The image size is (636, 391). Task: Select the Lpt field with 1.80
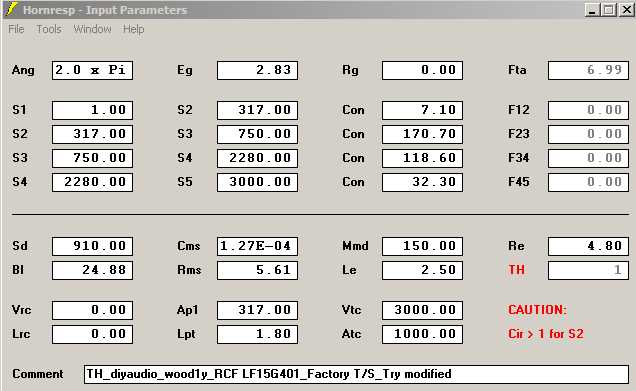pos(258,334)
